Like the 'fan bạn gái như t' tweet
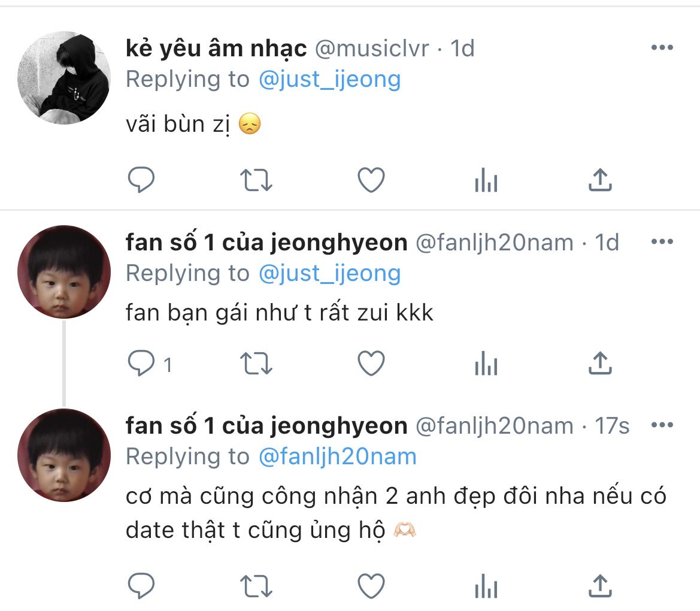Image resolution: width=700 pixels, height=611 pixels. [371, 364]
